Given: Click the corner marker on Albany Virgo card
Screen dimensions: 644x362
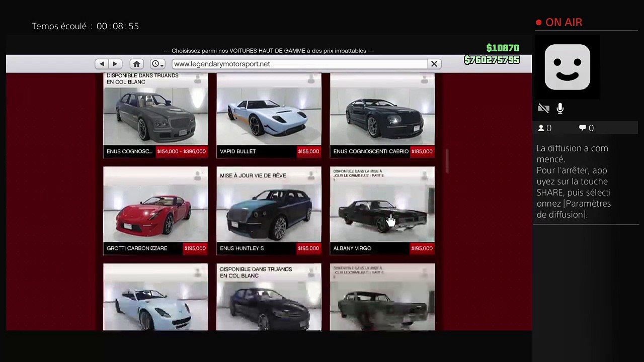Looking at the screenshot, I should (425, 174).
